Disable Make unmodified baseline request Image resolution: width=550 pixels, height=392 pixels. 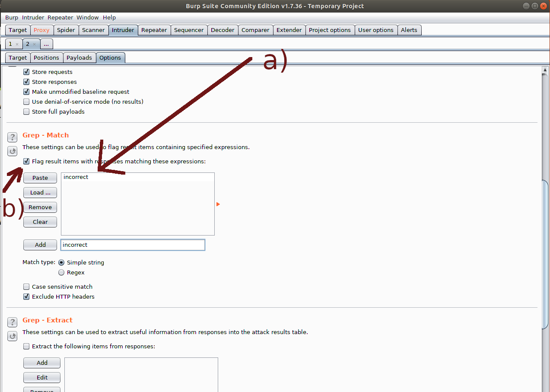pos(26,92)
